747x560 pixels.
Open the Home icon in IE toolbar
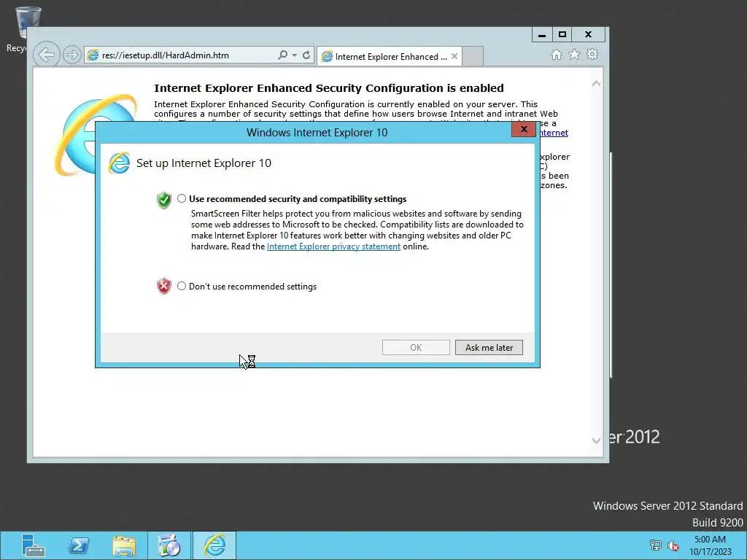click(x=556, y=55)
